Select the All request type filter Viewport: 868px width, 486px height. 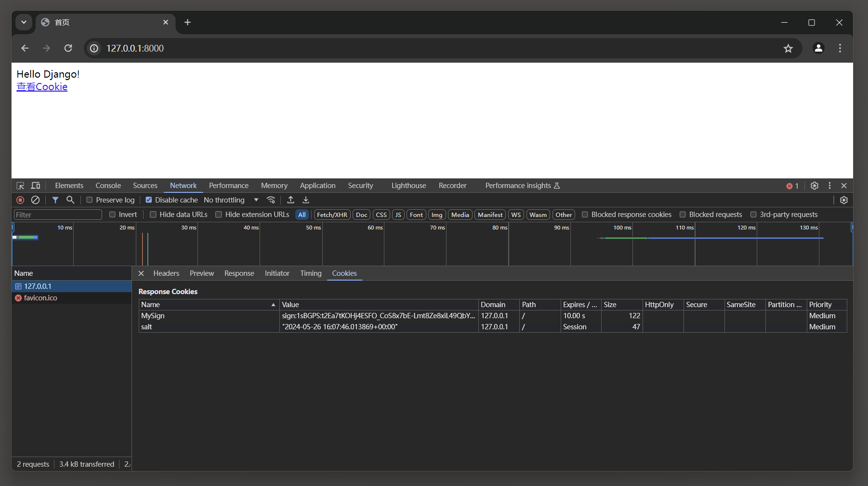(302, 215)
